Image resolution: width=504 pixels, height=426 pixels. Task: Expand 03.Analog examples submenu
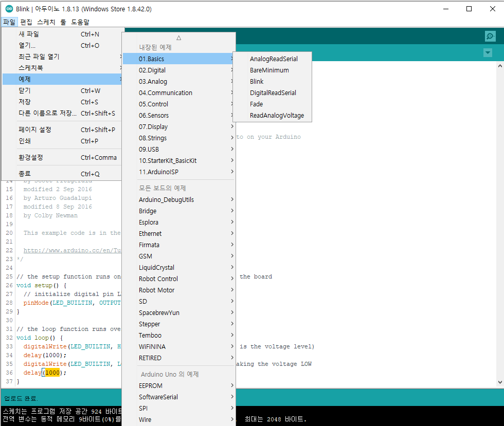pos(179,81)
